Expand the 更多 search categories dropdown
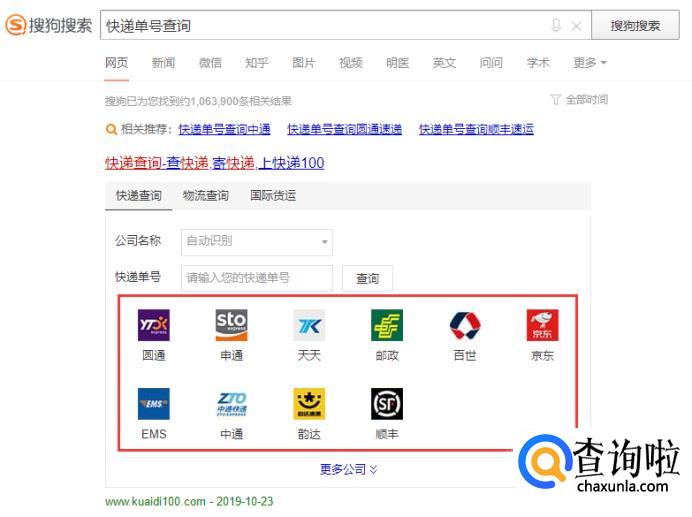 tap(590, 63)
